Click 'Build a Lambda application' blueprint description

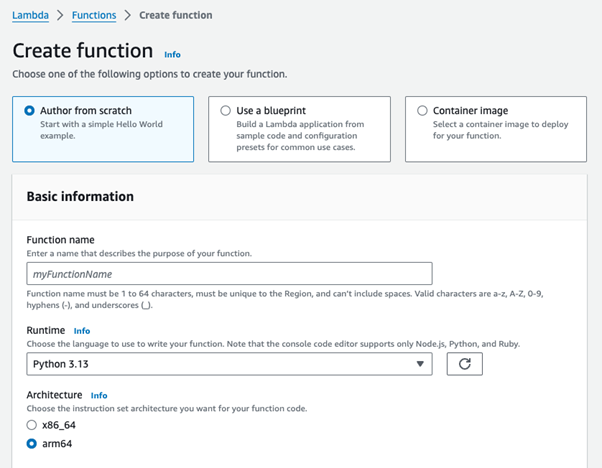tap(300, 136)
